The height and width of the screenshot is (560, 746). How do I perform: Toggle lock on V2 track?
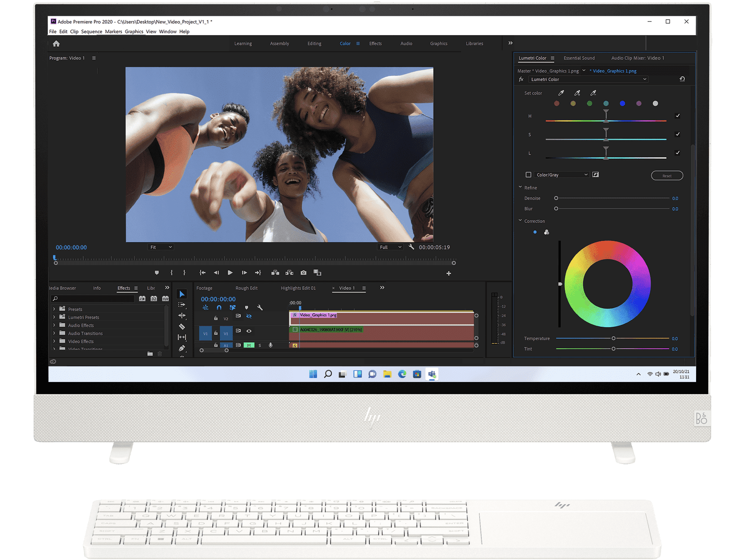point(216,318)
